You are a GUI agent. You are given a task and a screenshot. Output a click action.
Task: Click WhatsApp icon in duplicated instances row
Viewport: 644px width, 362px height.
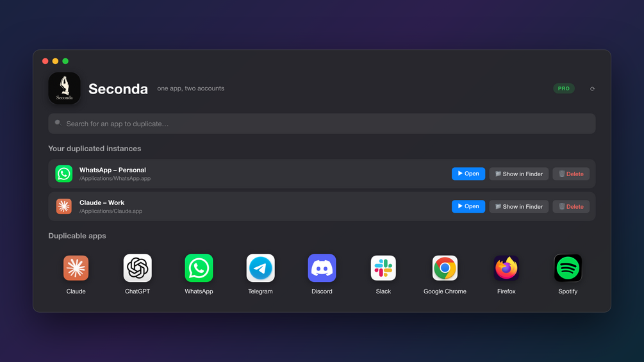coord(63,174)
